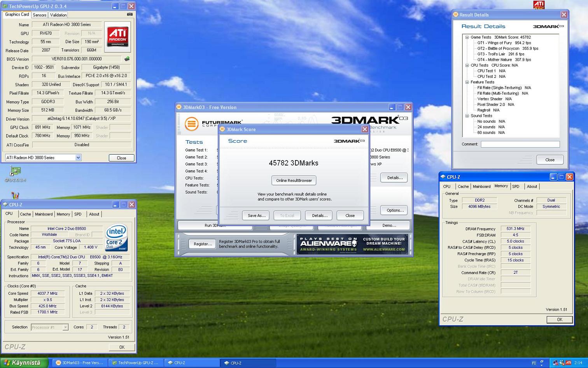Select GT4 - Mother Nature result row

click(x=504, y=60)
